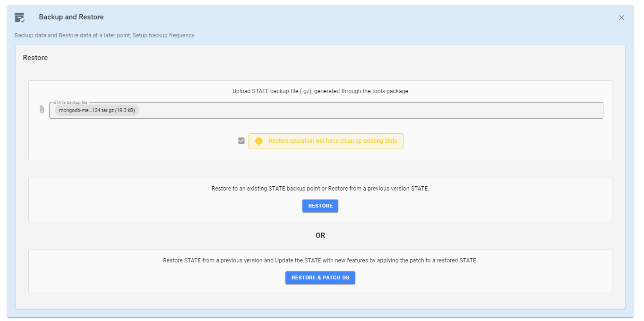
Task: Click the OR separator label
Action: (320, 235)
